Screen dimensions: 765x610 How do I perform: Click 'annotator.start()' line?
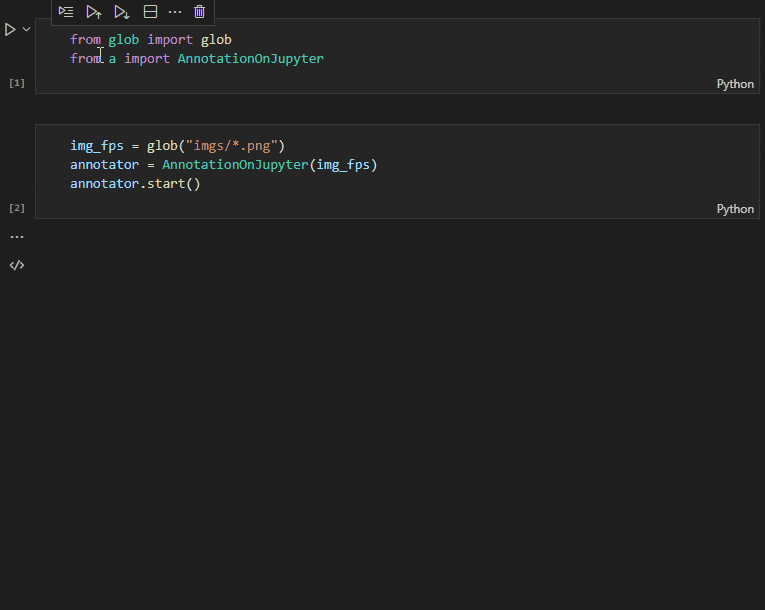coord(135,184)
